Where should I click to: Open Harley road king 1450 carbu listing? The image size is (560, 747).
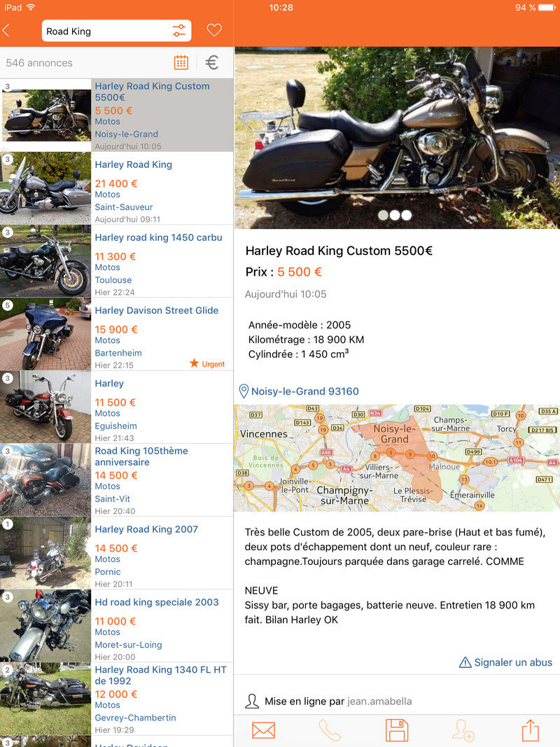pyautogui.click(x=117, y=261)
